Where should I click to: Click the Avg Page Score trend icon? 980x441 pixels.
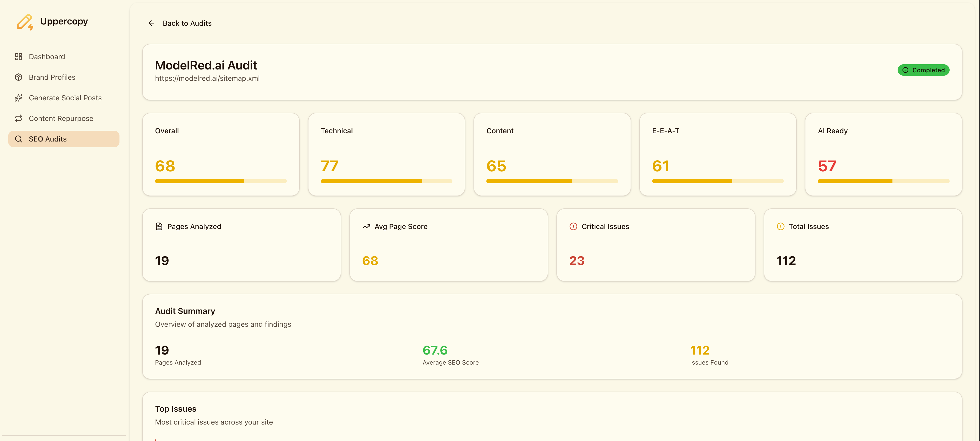tap(366, 227)
